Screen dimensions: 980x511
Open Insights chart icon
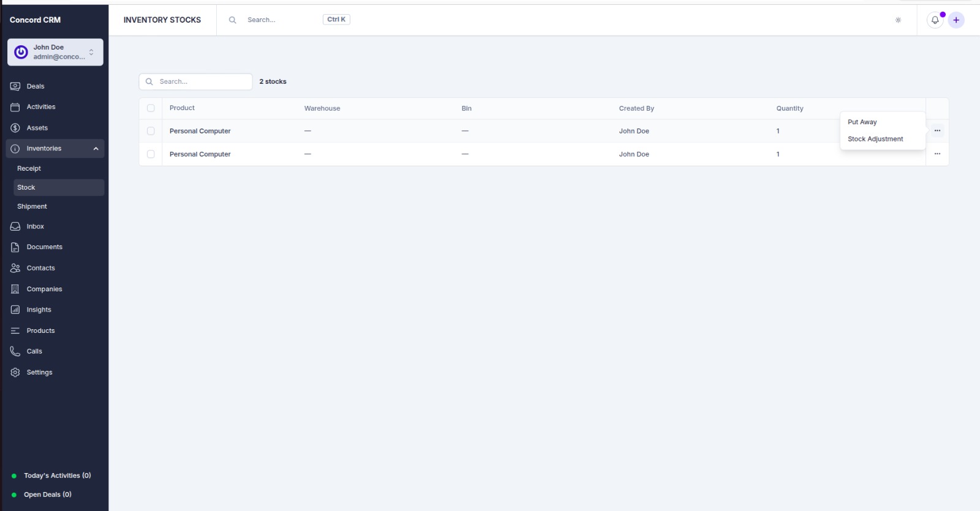tap(15, 310)
